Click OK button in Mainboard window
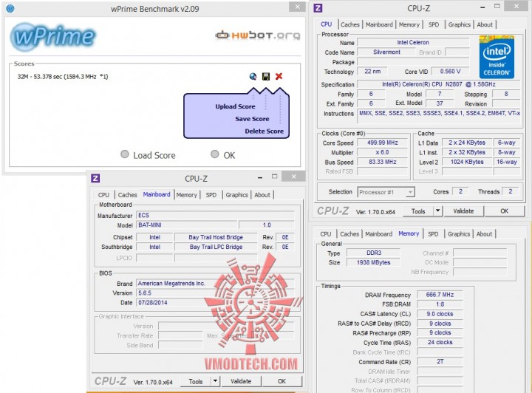Screen dimensions: 532x393 pos(282,381)
